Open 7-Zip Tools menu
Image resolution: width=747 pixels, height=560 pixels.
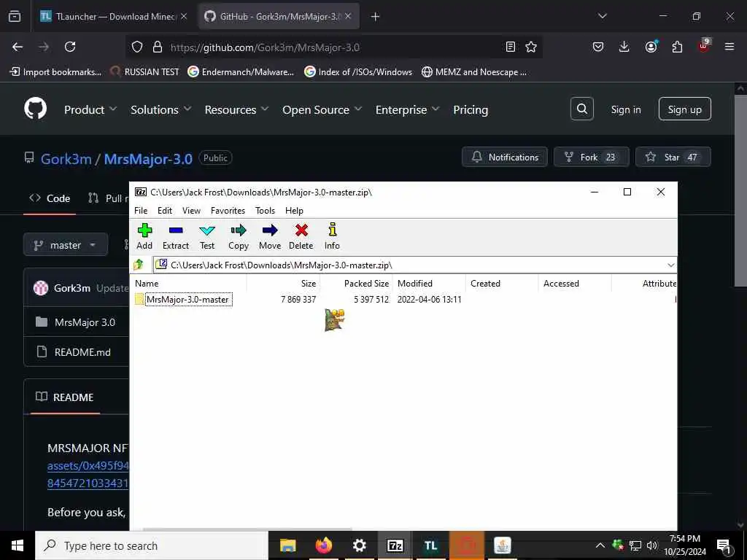265,211
